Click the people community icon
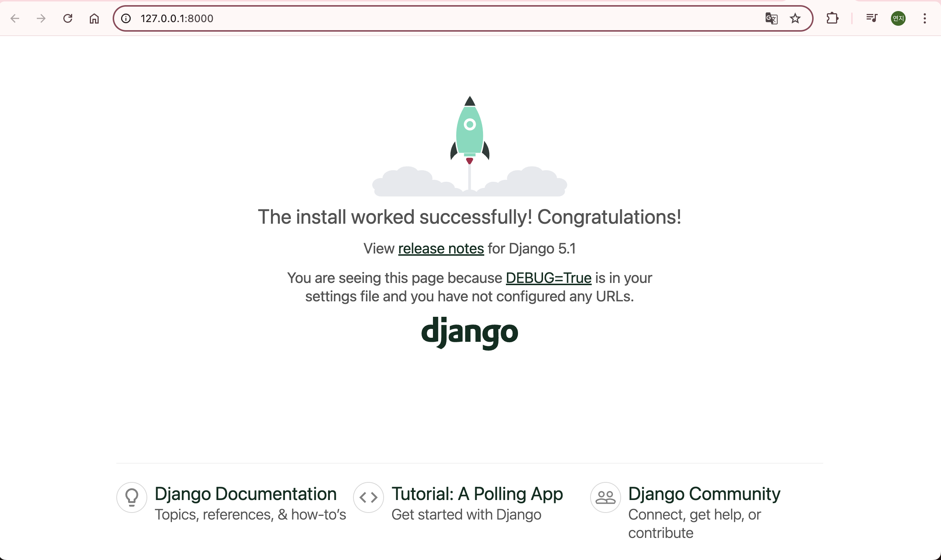The image size is (941, 560). tap(606, 497)
